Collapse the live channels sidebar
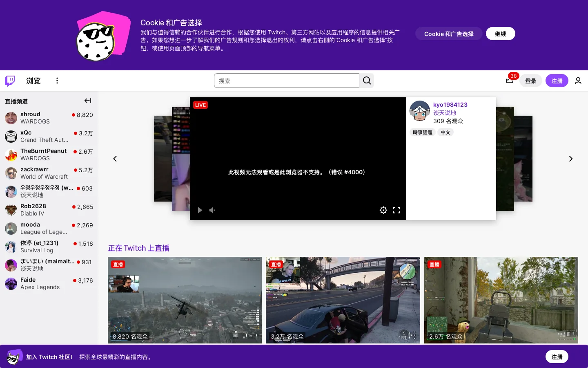The image size is (588, 368). (88, 101)
